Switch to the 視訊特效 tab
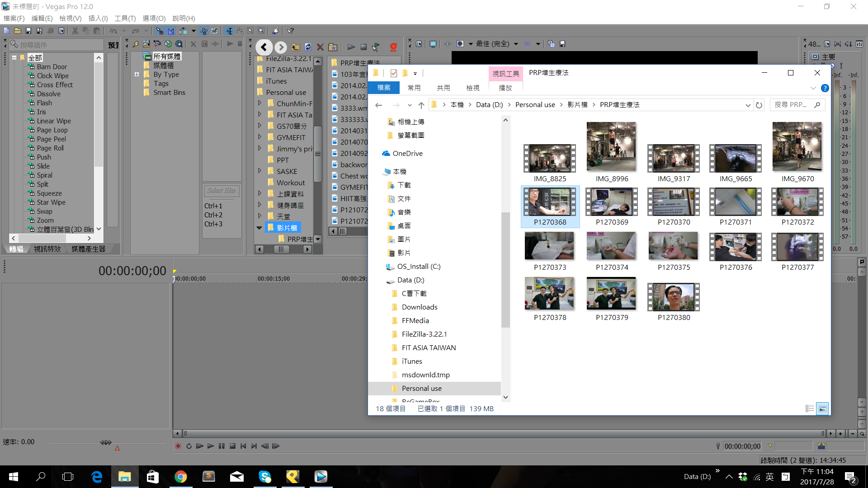Viewport: 868px width, 488px height. [x=47, y=249]
